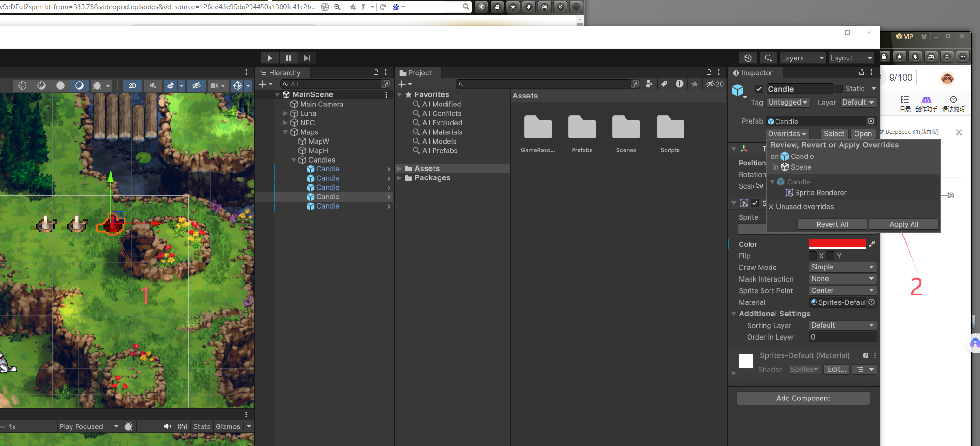Advance one frame with the Step button
Viewport: 980px width, 446px height.
point(307,58)
